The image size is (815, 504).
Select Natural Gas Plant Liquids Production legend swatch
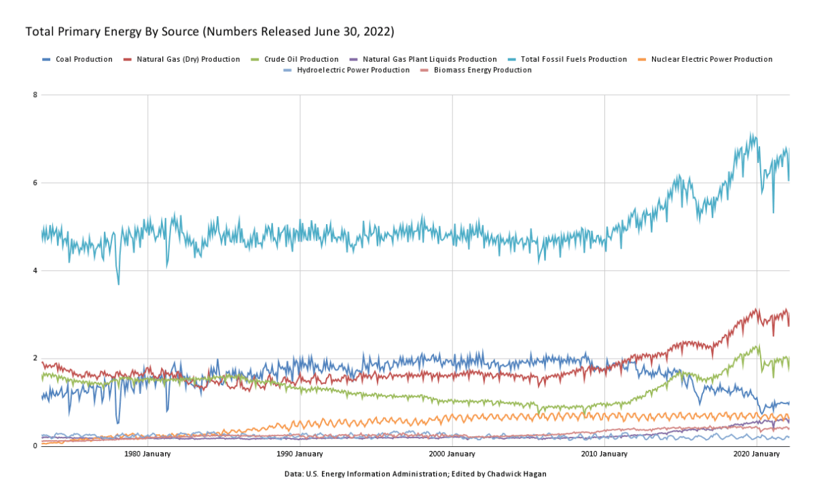(353, 60)
